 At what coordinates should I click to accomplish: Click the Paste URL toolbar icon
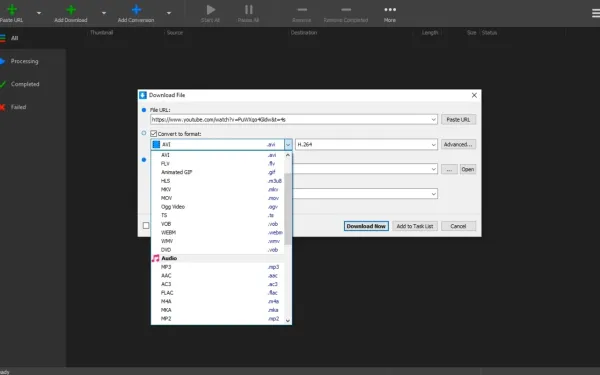12,10
